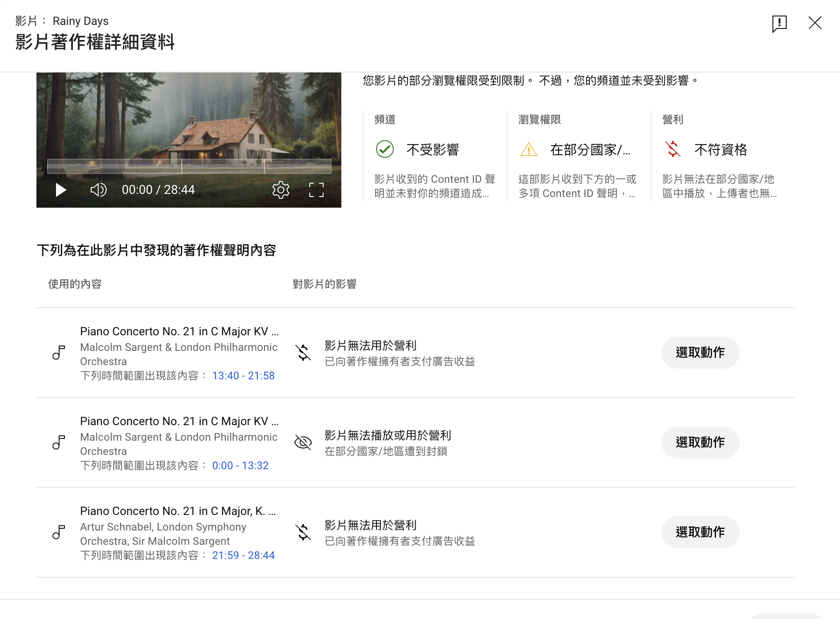
Task: Click the music note icon for Artur Schnabel claim
Action: [x=59, y=532]
